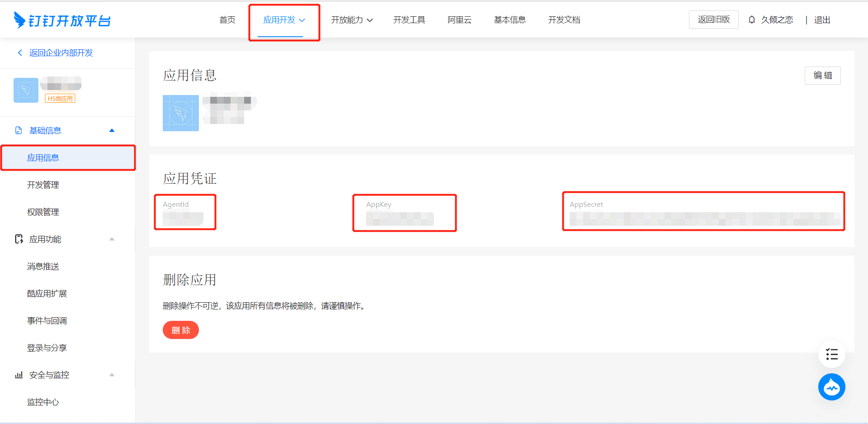Screen dimensions: 868x424
Task: Click 退出 to log out
Action: click(822, 20)
